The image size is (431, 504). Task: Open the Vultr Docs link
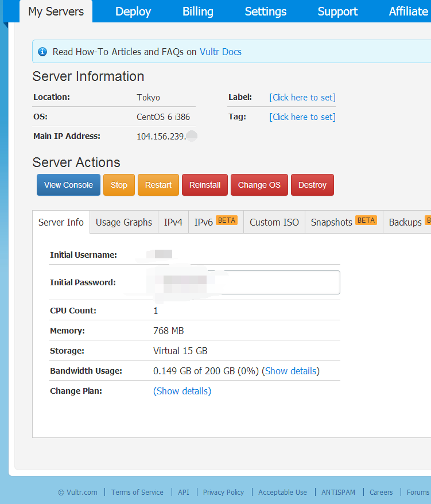click(x=220, y=52)
